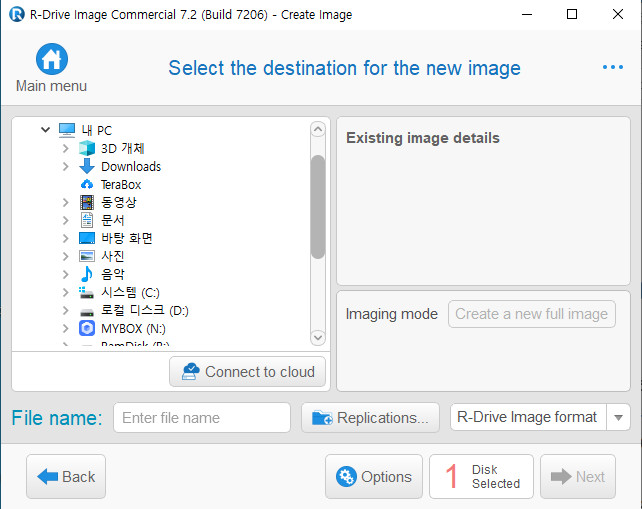This screenshot has width=642, height=509.
Task: Select the 바탕 화면 label
Action: tap(127, 238)
